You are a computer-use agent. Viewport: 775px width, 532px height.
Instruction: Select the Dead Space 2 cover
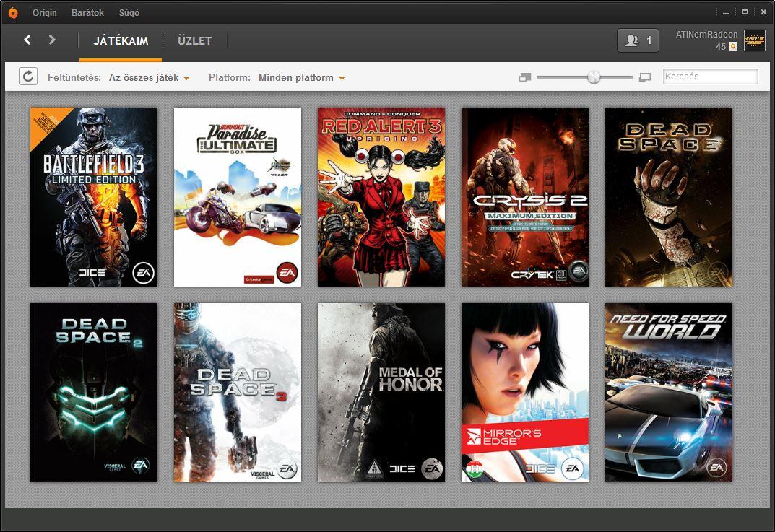click(x=94, y=393)
